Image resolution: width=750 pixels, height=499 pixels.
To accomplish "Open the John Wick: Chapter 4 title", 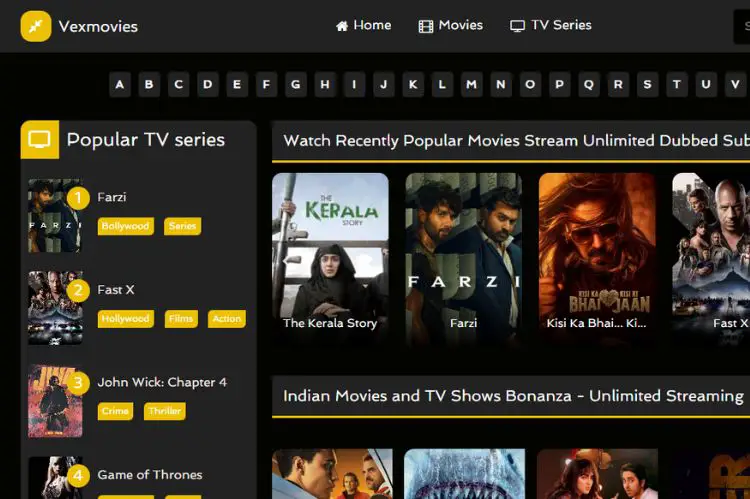I will [162, 382].
